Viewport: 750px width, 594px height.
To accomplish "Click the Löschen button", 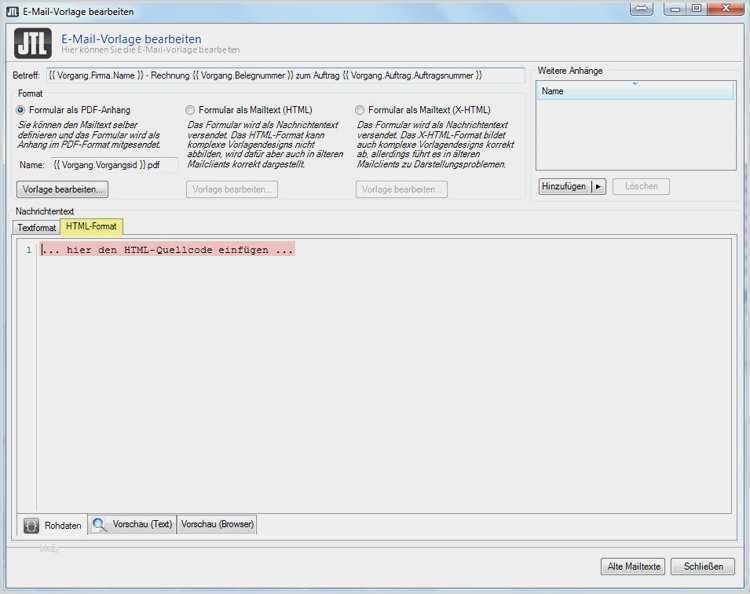I will [x=641, y=187].
